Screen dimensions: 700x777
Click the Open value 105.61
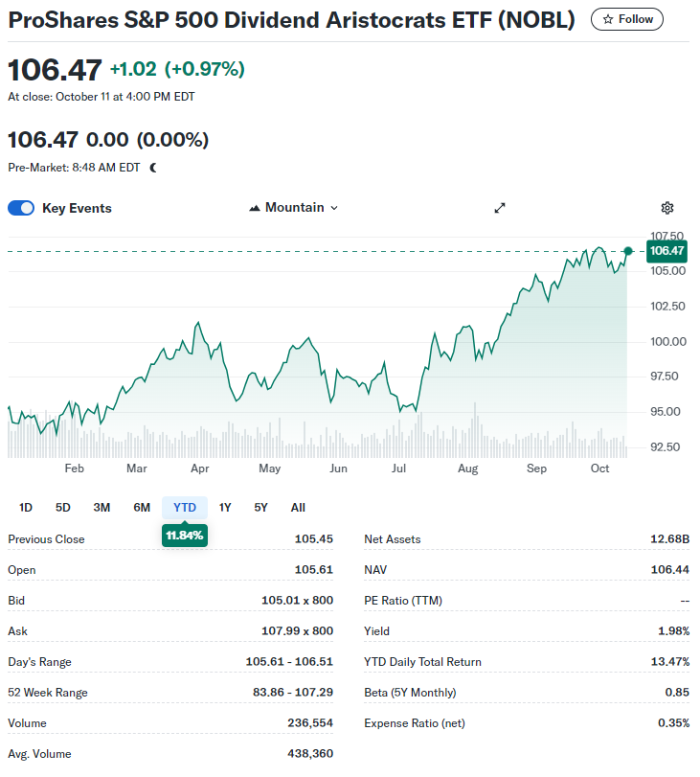click(313, 570)
